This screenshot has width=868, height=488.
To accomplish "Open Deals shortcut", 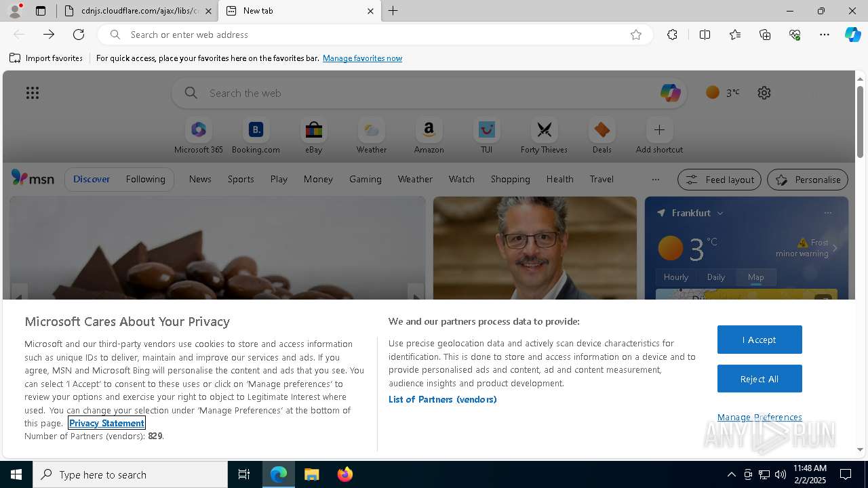I will click(x=601, y=136).
